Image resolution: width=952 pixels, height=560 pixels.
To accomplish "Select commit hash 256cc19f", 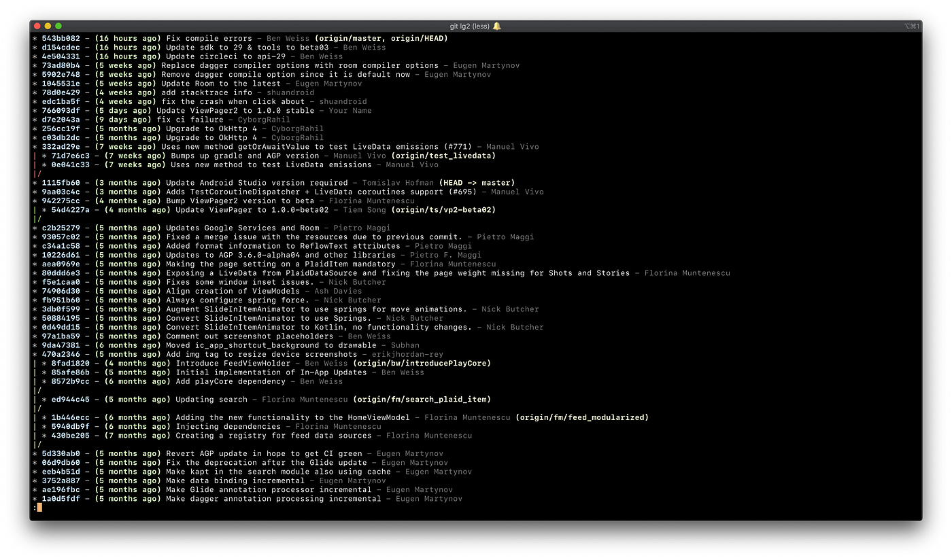I will pyautogui.click(x=61, y=128).
